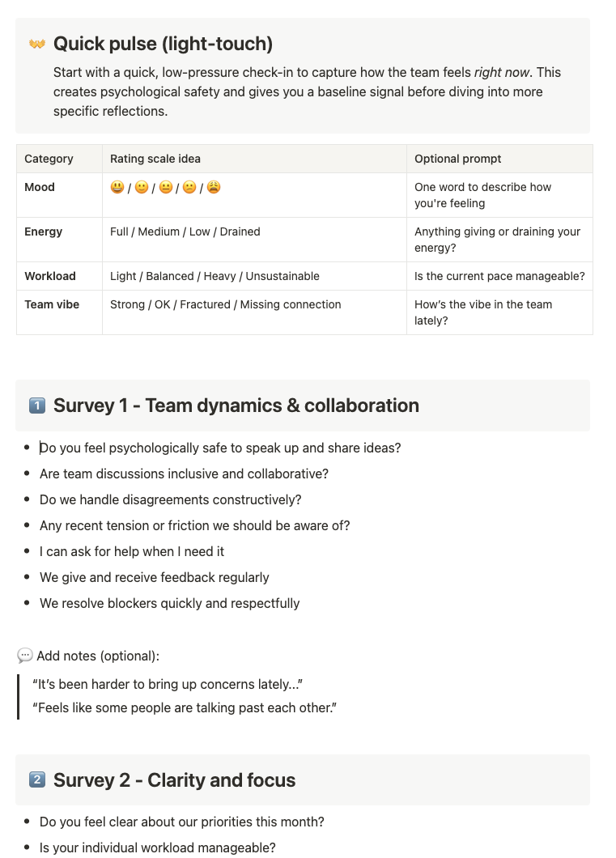Click the quoted note about talking past each other

[x=185, y=707]
